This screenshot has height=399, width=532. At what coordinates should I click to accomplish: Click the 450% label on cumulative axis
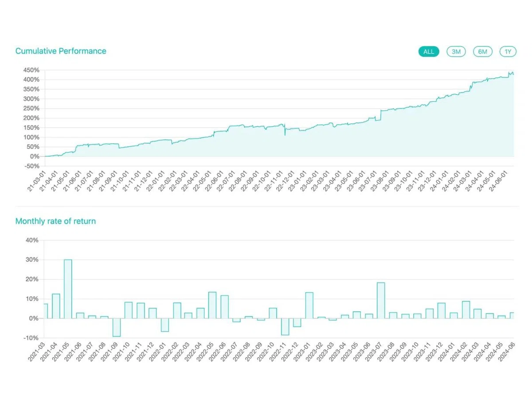31,70
